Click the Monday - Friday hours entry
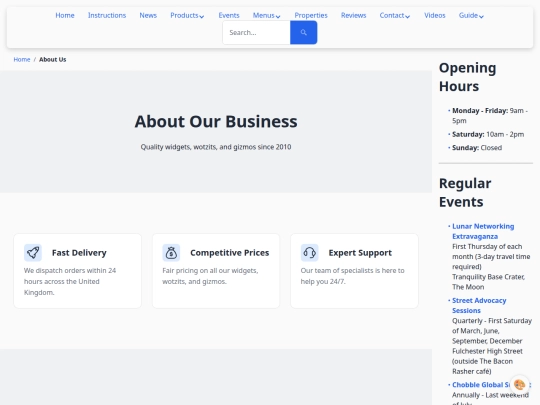540x405 pixels. click(x=490, y=116)
